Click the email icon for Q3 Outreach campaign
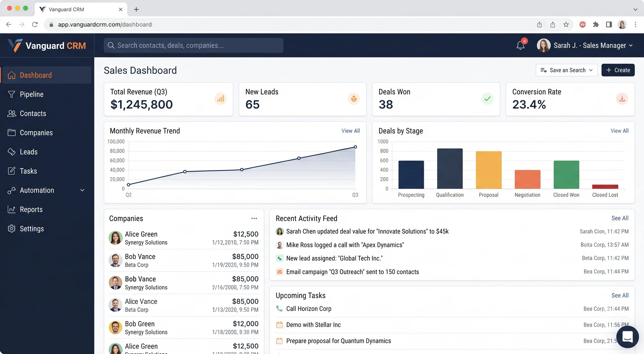 [280, 272]
